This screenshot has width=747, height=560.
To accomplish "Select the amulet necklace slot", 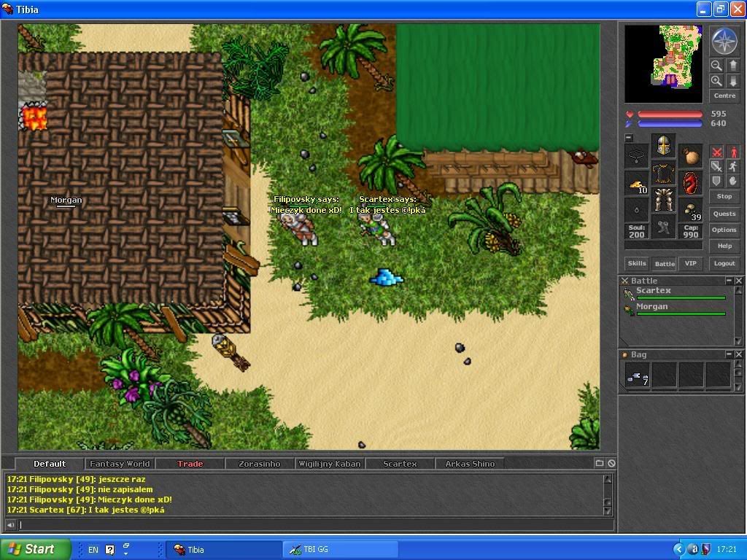I will (x=636, y=156).
